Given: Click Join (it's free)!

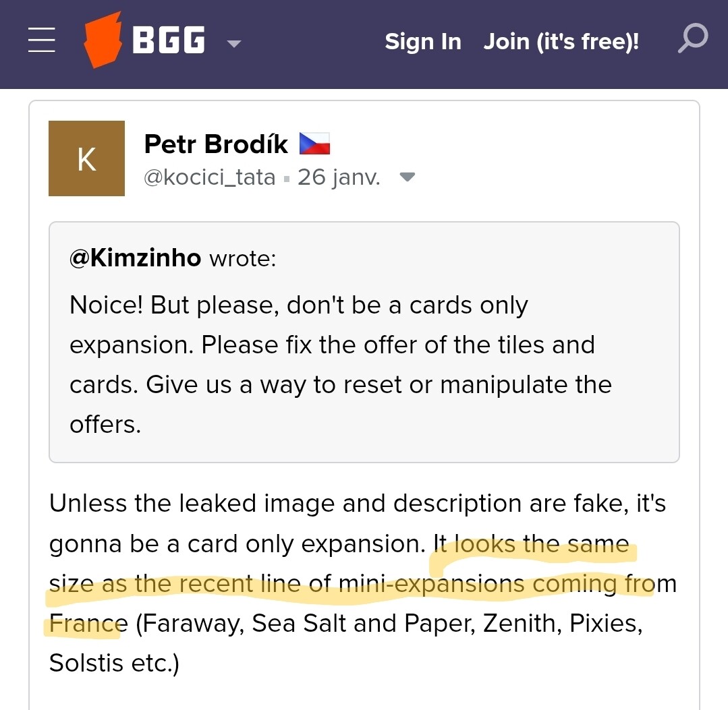Looking at the screenshot, I should coord(561,42).
